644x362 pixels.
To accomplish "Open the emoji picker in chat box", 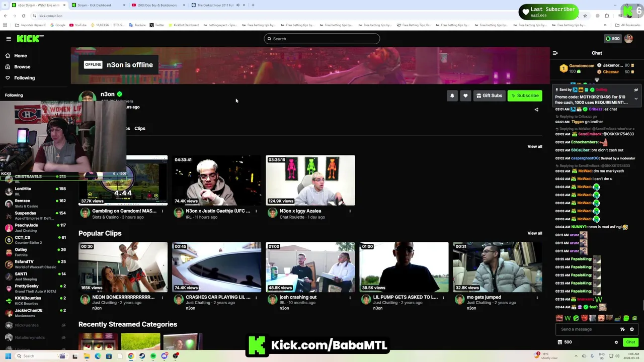I will [x=632, y=329].
